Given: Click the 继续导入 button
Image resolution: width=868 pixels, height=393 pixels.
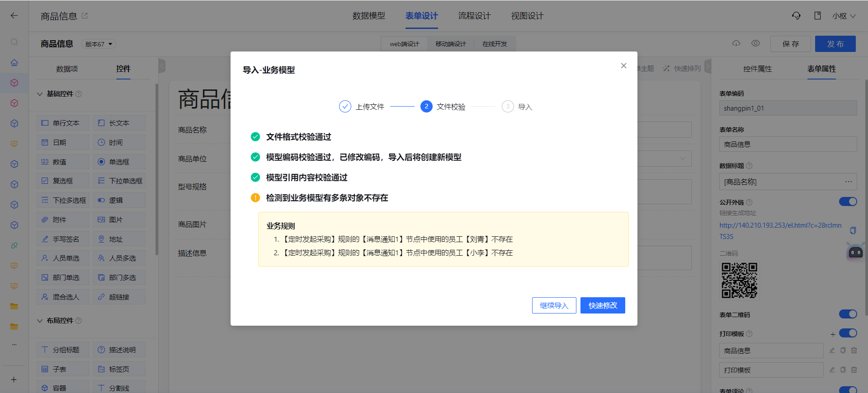Looking at the screenshot, I should tap(554, 305).
